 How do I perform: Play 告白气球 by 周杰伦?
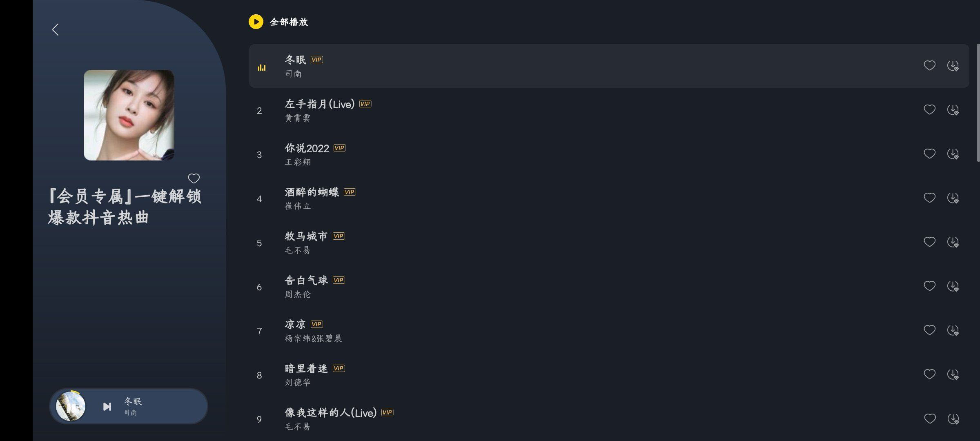(306, 281)
